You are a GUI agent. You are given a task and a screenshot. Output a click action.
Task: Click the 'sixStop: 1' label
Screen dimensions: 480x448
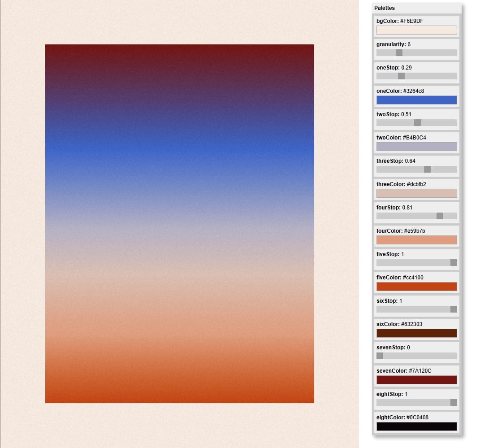pos(389,301)
